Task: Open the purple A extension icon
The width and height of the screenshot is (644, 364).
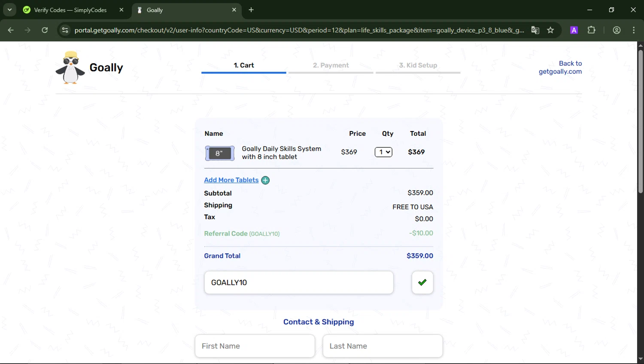Action: pos(574,30)
